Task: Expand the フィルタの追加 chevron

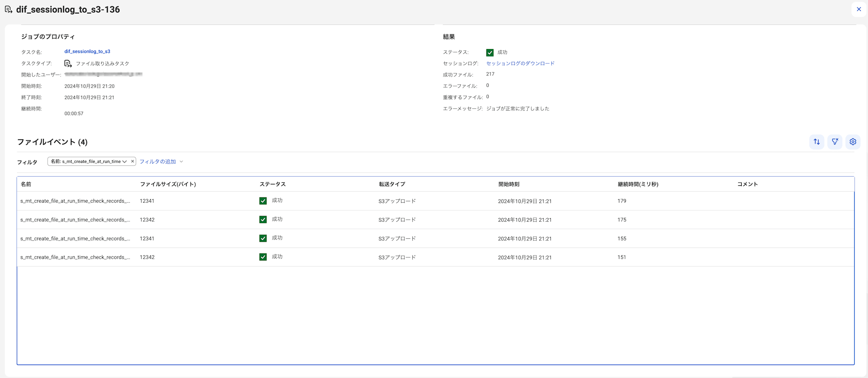Action: click(181, 161)
